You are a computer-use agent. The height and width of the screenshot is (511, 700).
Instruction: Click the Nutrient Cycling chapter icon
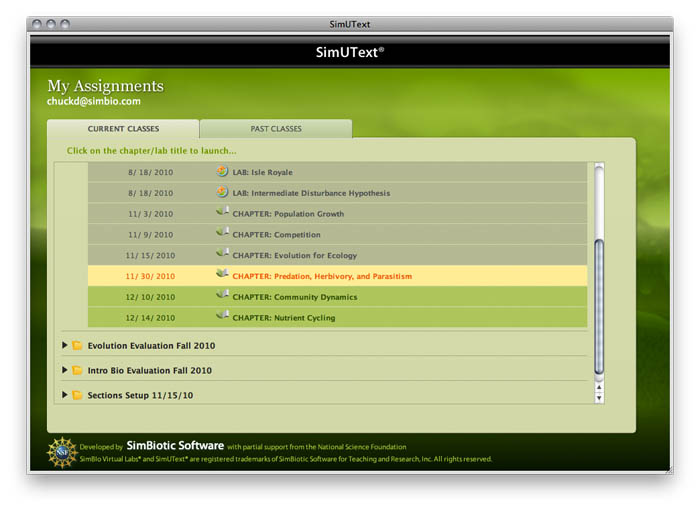[x=223, y=316]
